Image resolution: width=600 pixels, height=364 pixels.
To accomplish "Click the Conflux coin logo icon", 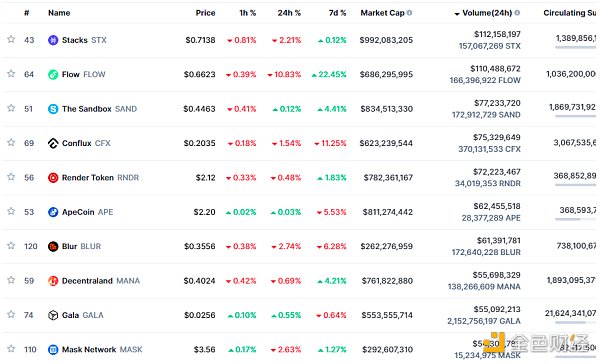I will pyautogui.click(x=53, y=143).
